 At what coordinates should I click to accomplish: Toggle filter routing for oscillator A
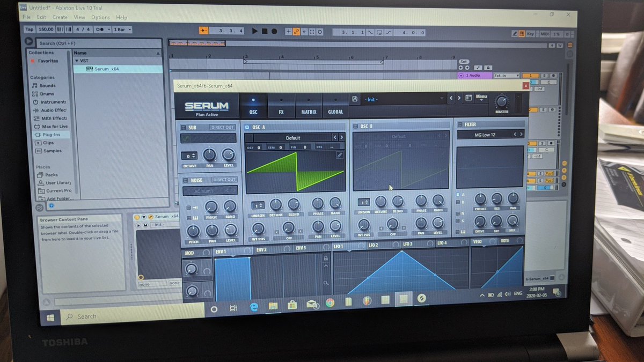458,194
